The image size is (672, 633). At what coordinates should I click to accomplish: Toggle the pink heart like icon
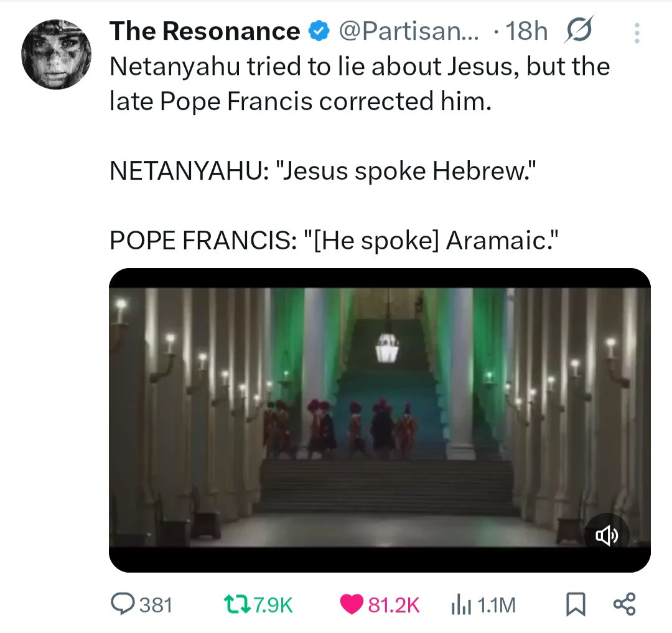[x=352, y=604]
